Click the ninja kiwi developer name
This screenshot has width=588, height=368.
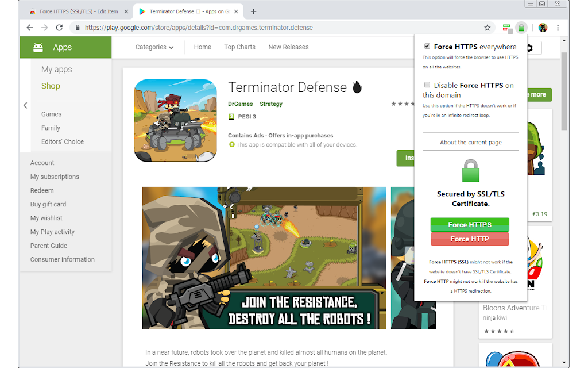coord(494,317)
